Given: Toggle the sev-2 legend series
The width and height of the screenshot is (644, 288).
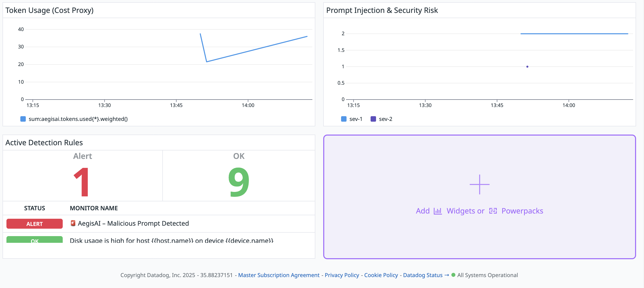Looking at the screenshot, I should pyautogui.click(x=385, y=119).
